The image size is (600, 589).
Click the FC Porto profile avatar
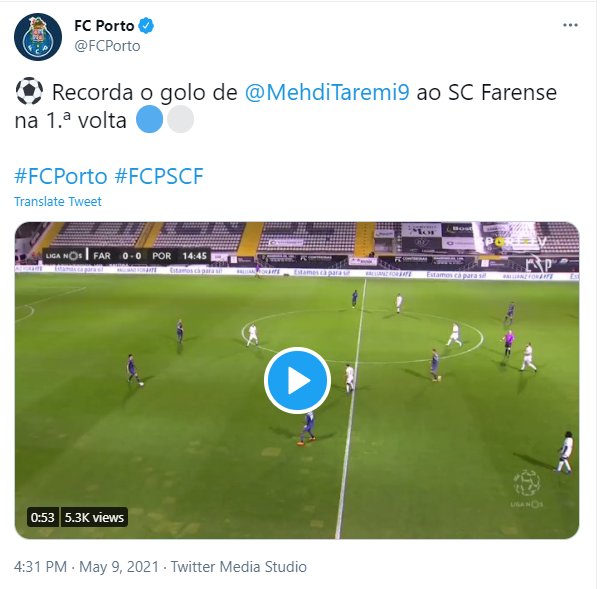(34, 36)
